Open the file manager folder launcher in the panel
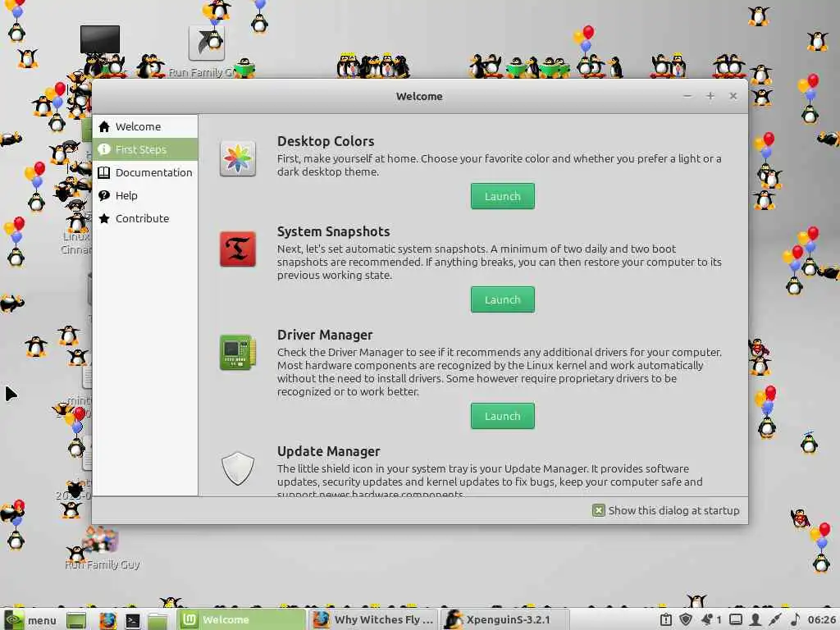The height and width of the screenshot is (630, 840). coord(158,620)
